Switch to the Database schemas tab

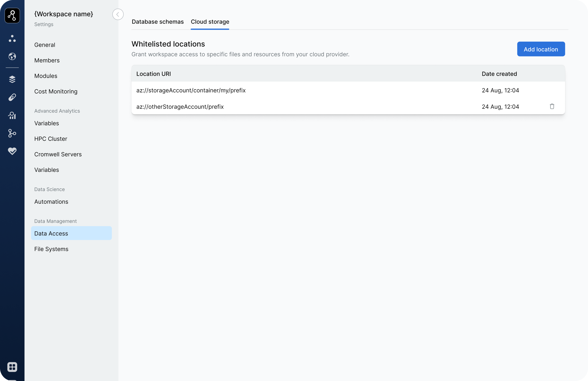(x=158, y=22)
